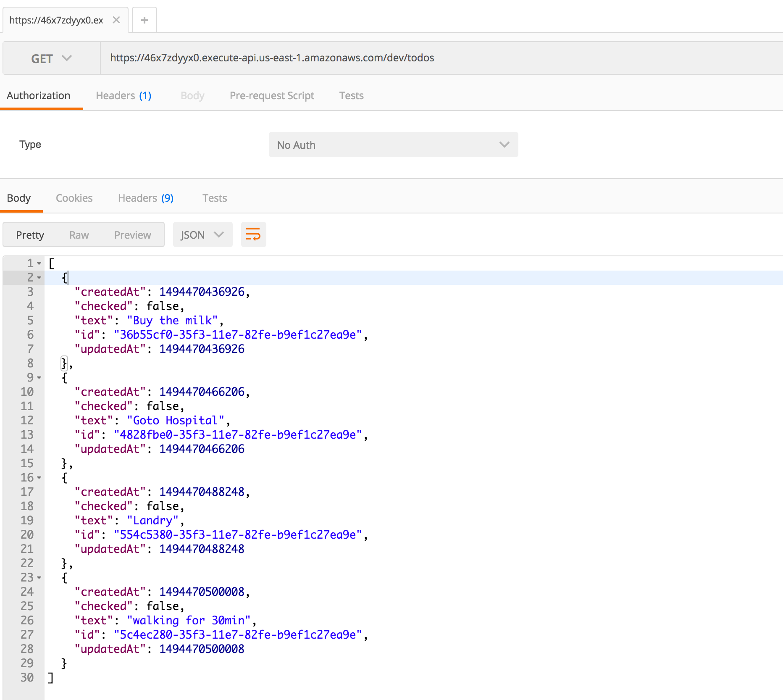Click the "Goto Hospital" text value
The width and height of the screenshot is (783, 700).
[x=176, y=421]
